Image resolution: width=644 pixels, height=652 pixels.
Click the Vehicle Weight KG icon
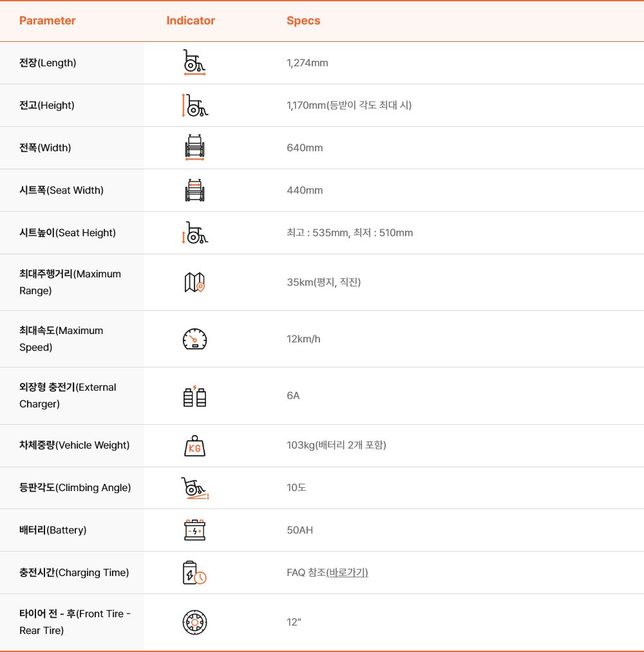194,446
